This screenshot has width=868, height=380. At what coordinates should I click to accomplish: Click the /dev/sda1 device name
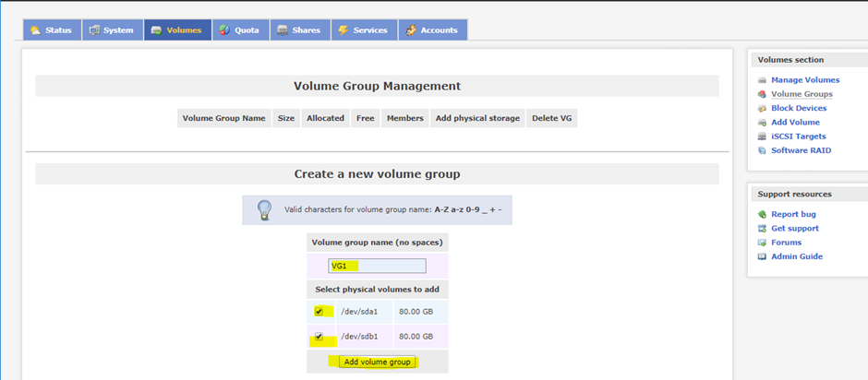358,312
